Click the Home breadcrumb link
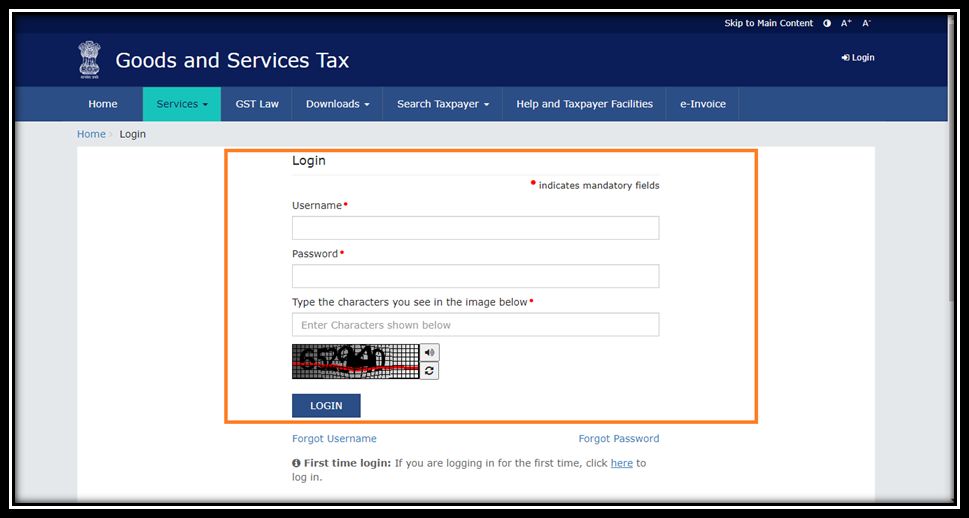The width and height of the screenshot is (969, 518). click(91, 134)
